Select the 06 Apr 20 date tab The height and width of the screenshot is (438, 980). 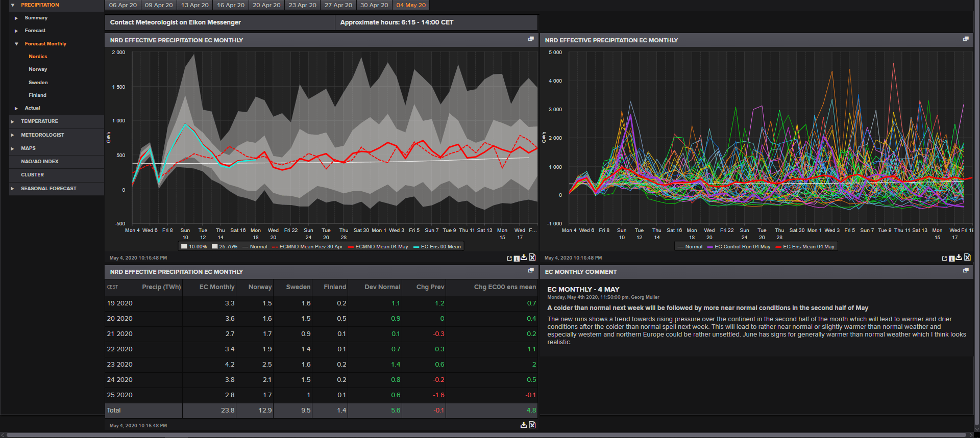click(123, 5)
